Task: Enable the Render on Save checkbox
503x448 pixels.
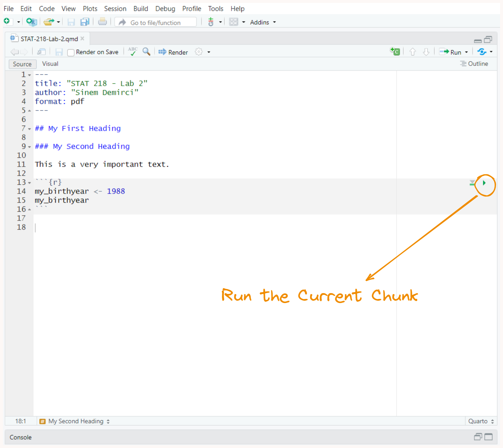Action: [x=71, y=52]
